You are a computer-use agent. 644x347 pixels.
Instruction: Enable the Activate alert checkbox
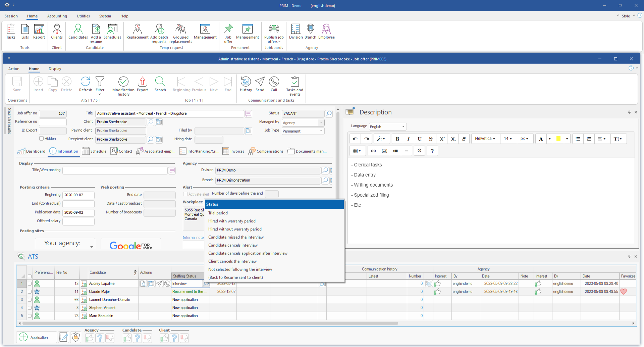[185, 194]
